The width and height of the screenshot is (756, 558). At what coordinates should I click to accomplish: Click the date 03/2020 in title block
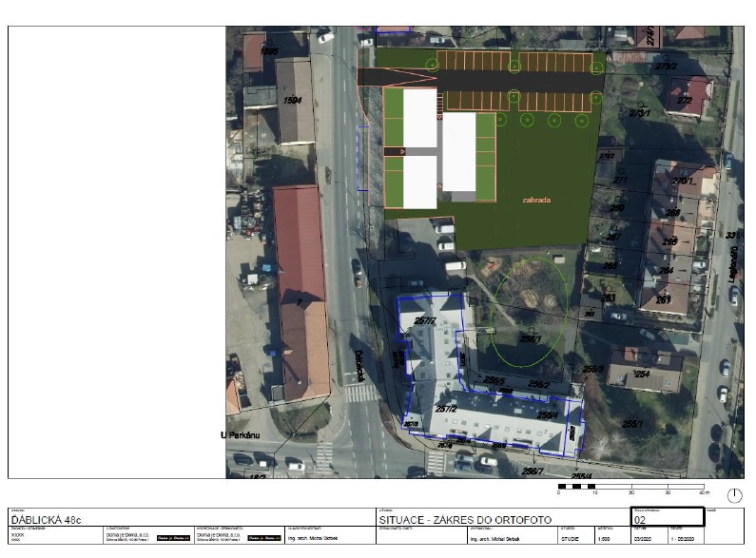click(x=642, y=539)
